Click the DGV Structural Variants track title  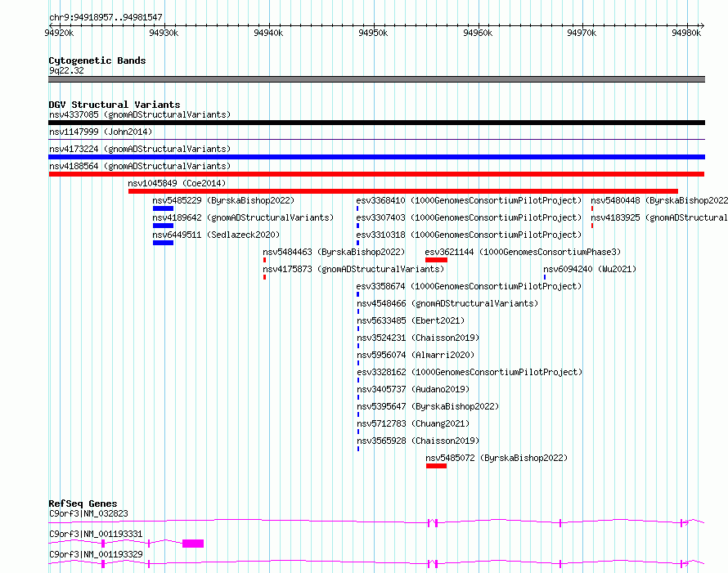[x=115, y=105]
